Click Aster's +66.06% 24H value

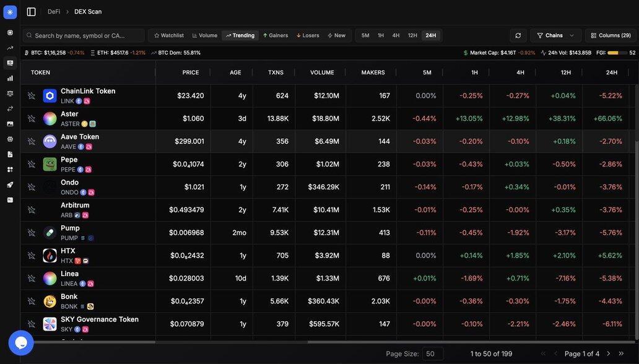coord(607,119)
